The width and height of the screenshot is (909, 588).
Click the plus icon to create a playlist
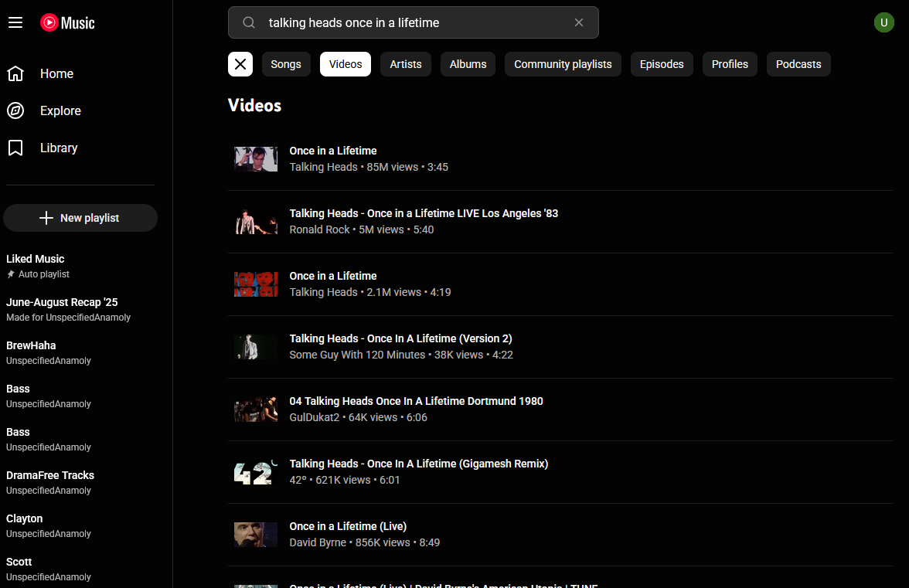click(x=48, y=217)
